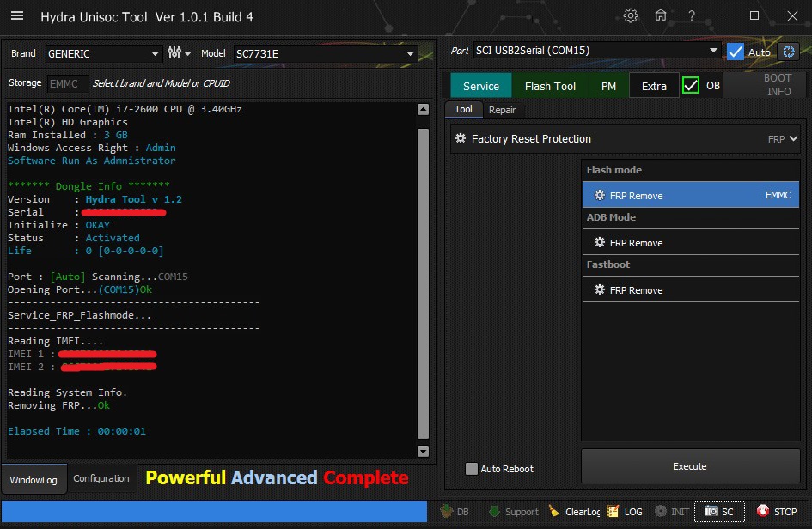The image size is (812, 529).
Task: Expand the FRP chevron dropdown
Action: point(793,139)
